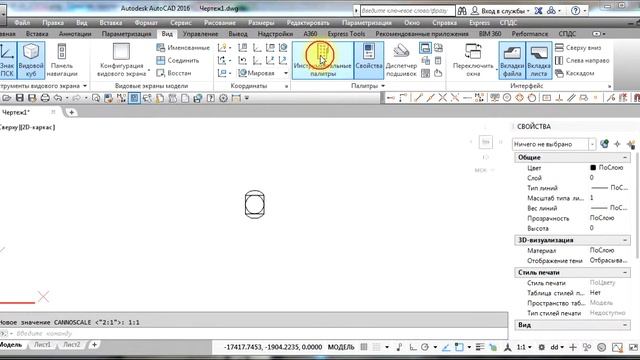This screenshot has width=640, height=360.
Task: Toggle ortho mode in status bar
Action: (x=413, y=347)
